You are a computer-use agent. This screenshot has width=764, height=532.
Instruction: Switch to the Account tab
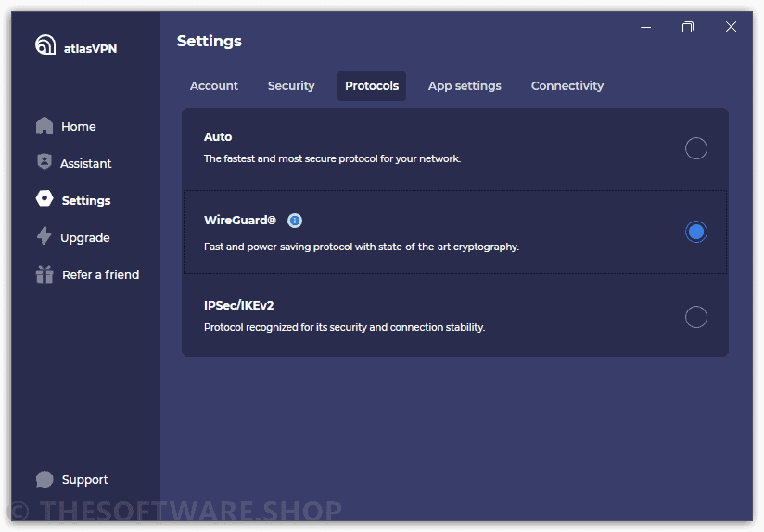(214, 86)
